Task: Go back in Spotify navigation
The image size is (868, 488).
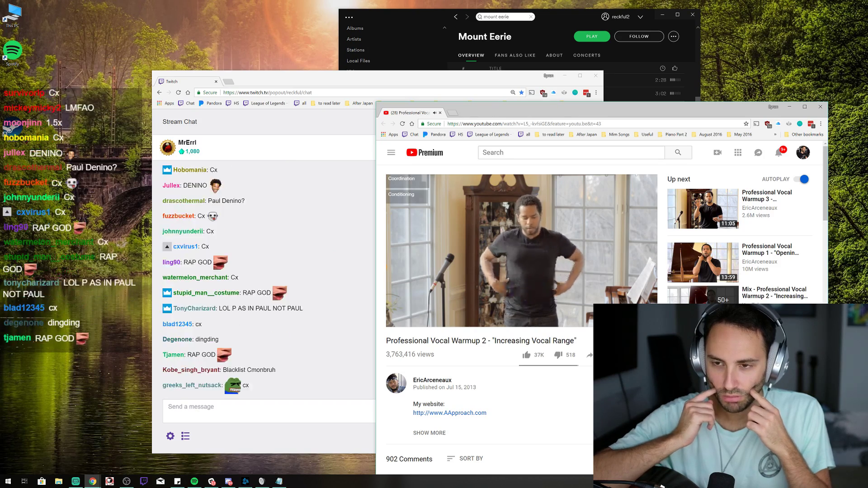Action: click(456, 17)
